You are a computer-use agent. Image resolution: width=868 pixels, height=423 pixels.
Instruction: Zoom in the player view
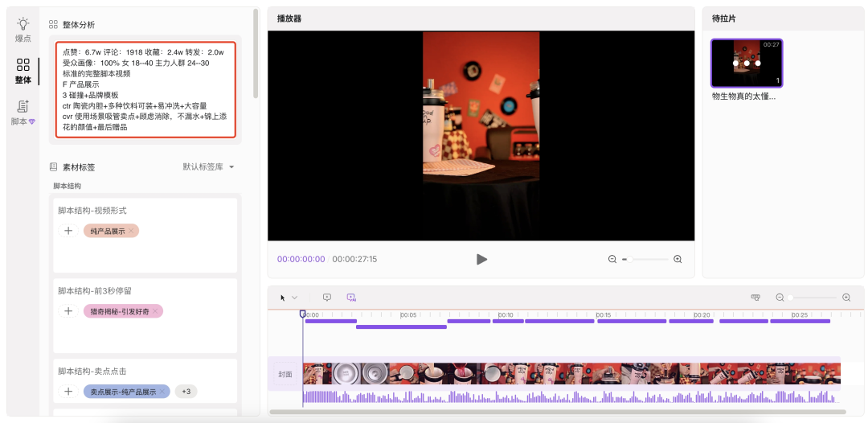tap(678, 259)
